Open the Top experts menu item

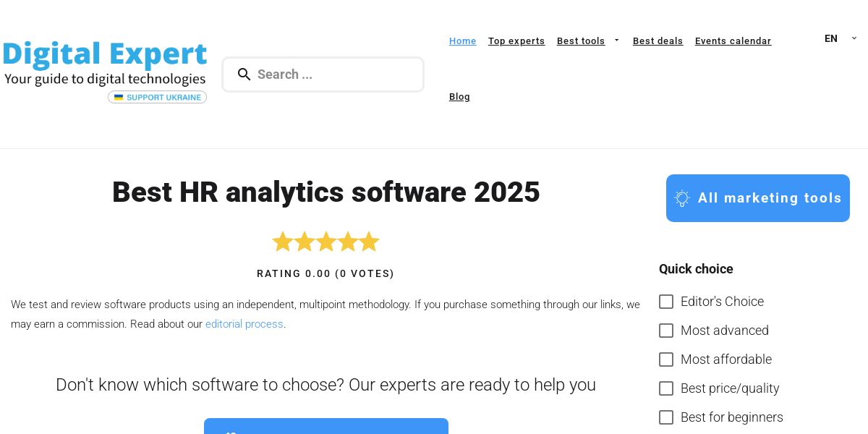(x=516, y=41)
